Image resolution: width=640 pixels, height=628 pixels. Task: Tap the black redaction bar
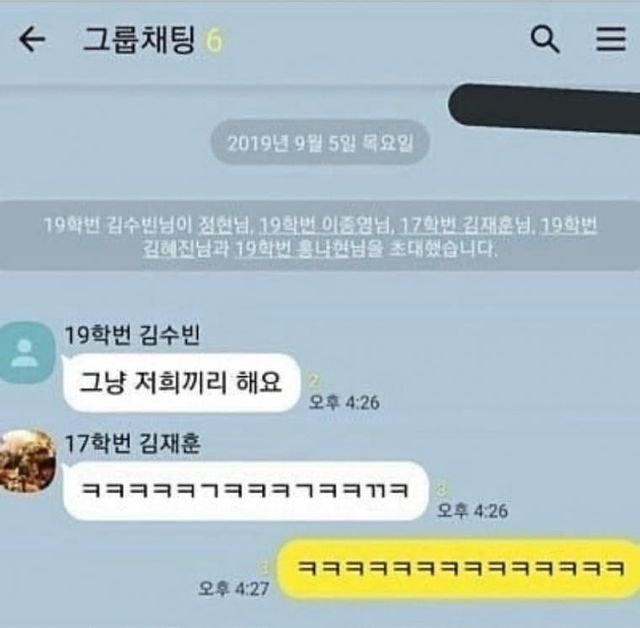point(544,108)
